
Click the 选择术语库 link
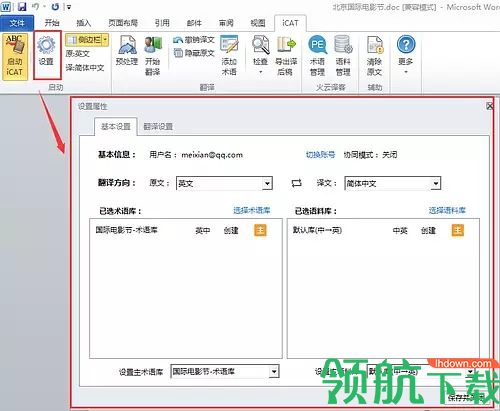pyautogui.click(x=252, y=210)
